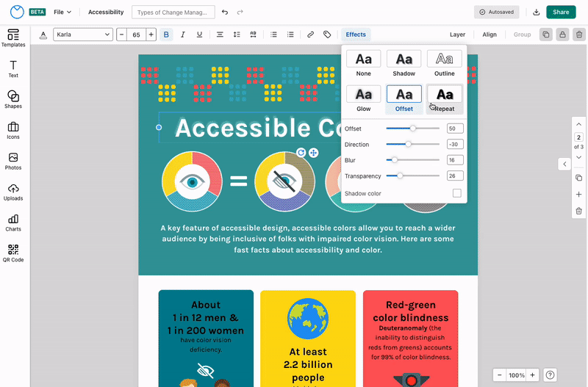This screenshot has height=387, width=588.
Task: Open the line spacing option
Action: click(x=237, y=35)
